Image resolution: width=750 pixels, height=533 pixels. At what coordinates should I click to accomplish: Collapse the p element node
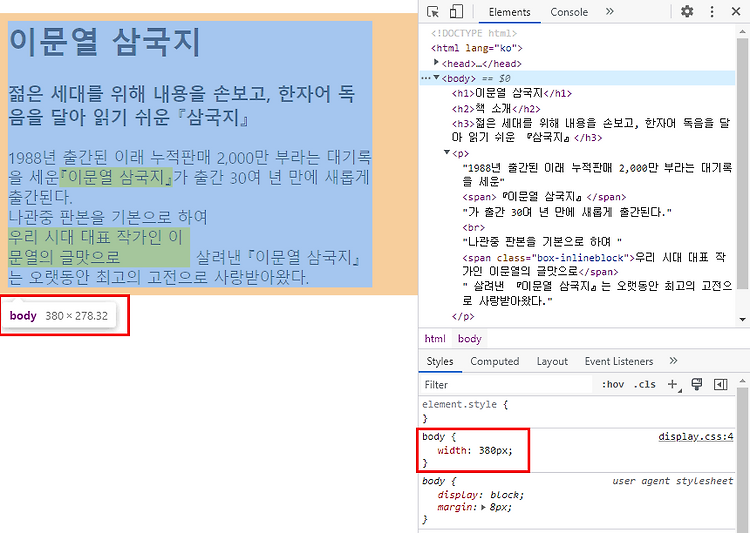(x=447, y=152)
